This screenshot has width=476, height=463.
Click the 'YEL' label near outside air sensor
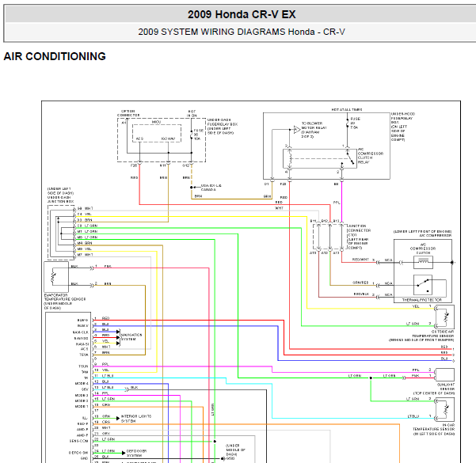pyautogui.click(x=415, y=306)
